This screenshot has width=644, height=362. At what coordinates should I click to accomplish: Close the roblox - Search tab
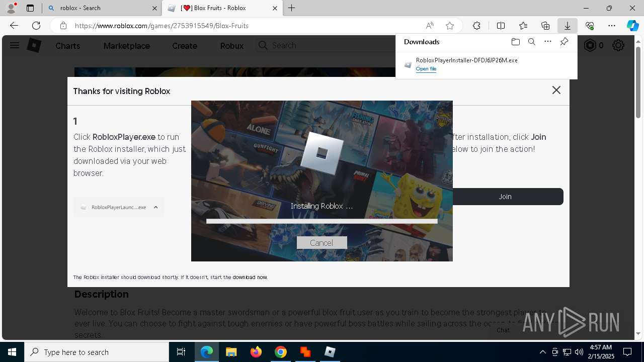[154, 8]
